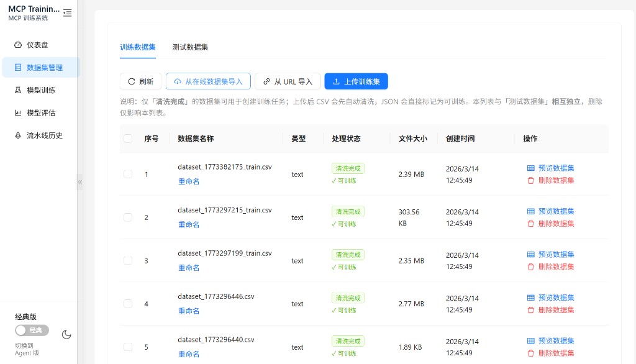Click 重命名 under dataset_1773296440.csv
The width and height of the screenshot is (636, 364).
coord(189,354)
